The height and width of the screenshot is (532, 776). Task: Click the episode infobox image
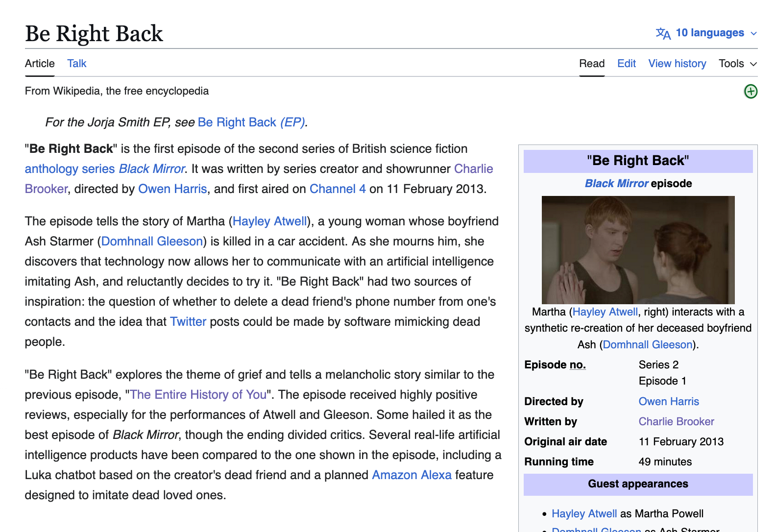coord(638,250)
